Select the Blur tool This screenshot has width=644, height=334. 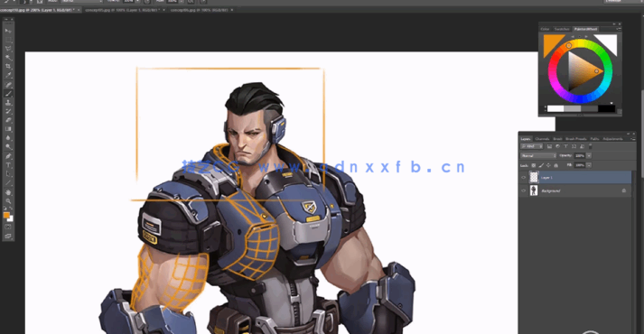pos(8,138)
